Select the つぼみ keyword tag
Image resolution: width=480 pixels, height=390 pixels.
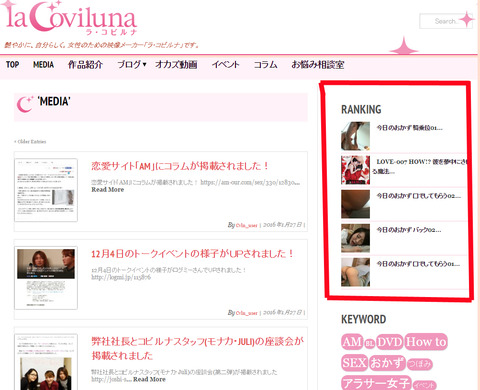click(420, 364)
